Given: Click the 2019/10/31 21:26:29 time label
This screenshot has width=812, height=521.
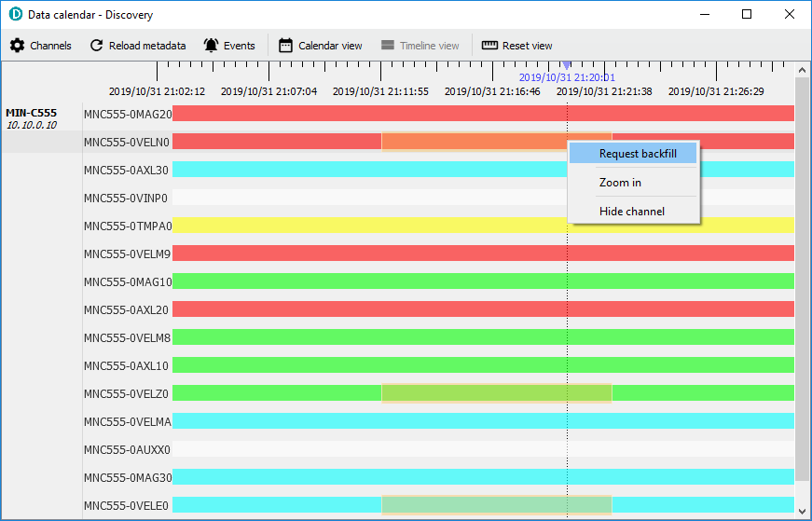Looking at the screenshot, I should [x=716, y=91].
